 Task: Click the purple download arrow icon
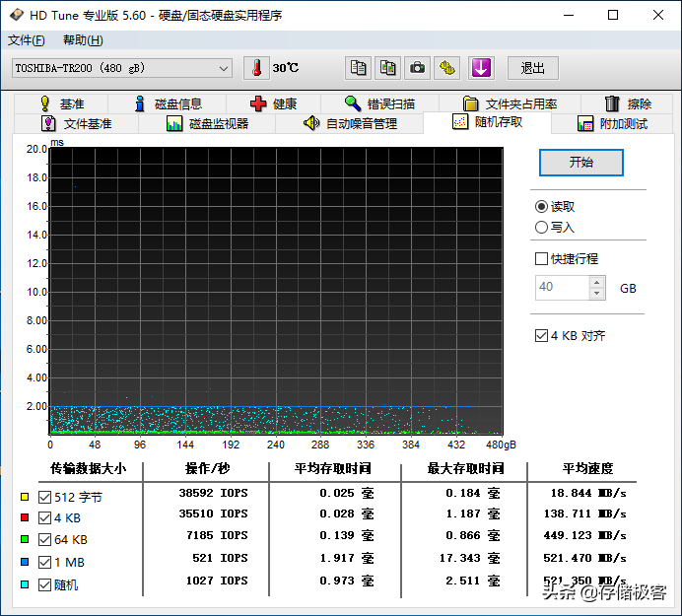[x=481, y=68]
